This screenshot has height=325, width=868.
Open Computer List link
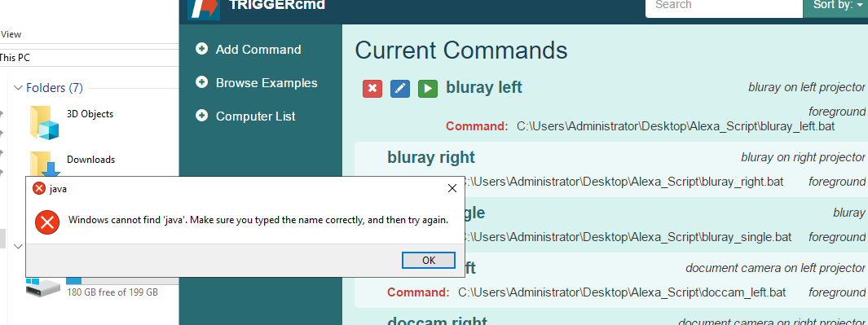256,116
